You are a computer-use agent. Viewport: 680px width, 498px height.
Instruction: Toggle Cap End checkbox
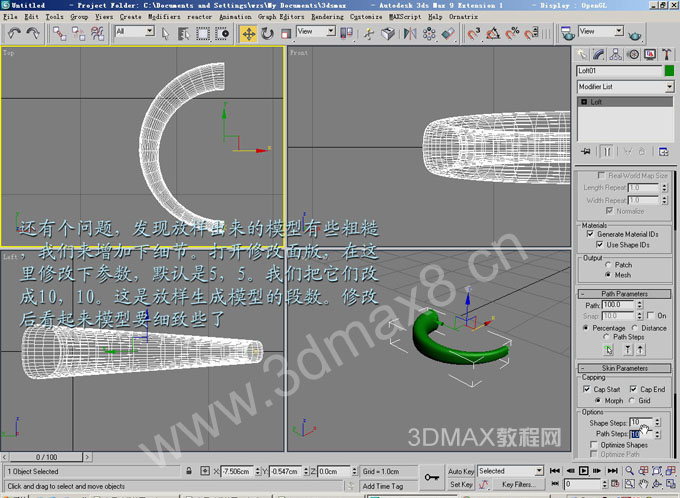(x=633, y=389)
